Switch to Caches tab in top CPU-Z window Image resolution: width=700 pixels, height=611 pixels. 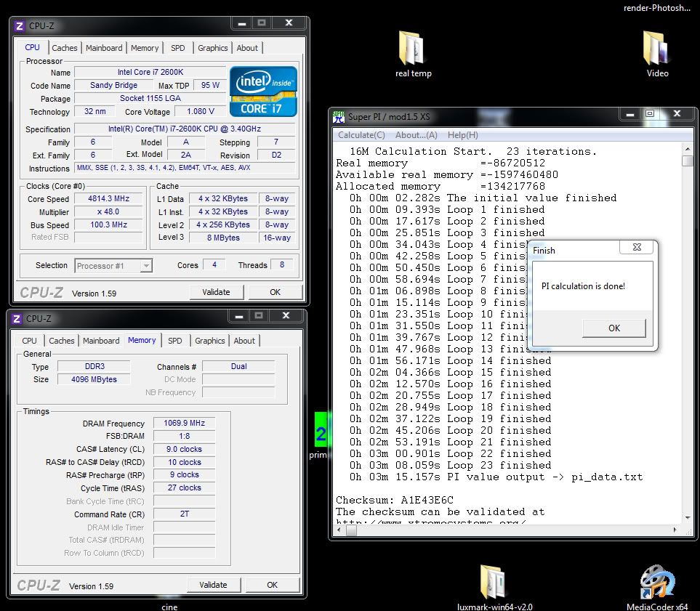(x=65, y=48)
